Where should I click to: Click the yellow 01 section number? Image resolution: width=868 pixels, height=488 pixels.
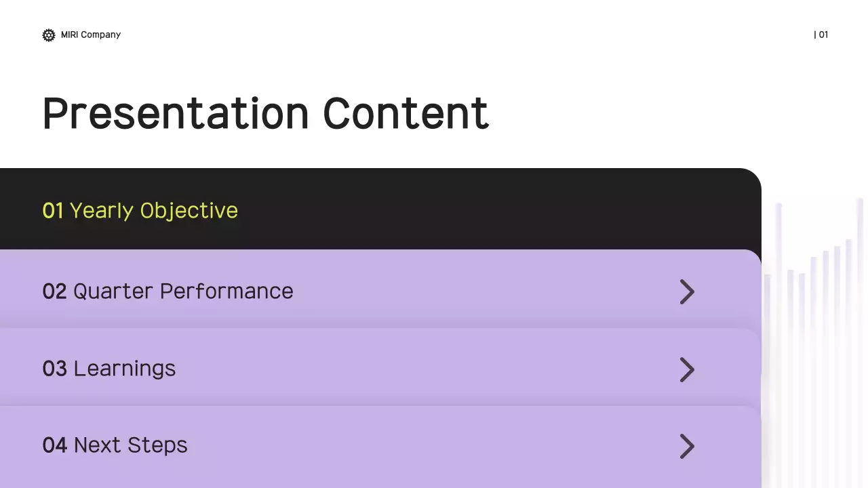pyautogui.click(x=53, y=211)
